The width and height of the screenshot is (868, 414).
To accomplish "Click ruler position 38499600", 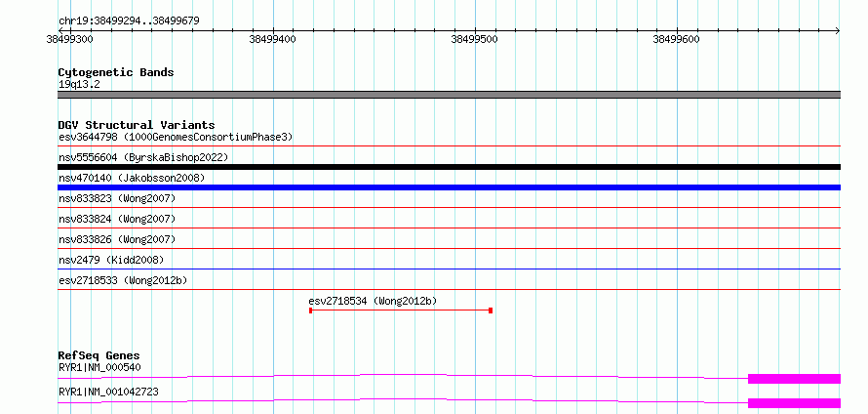I will pyautogui.click(x=677, y=39).
